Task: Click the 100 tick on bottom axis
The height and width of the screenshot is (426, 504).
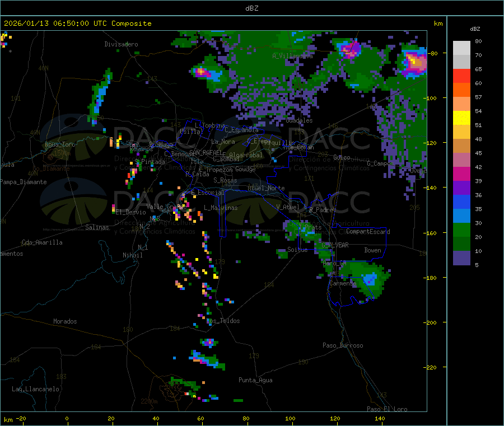Action: coord(290,419)
